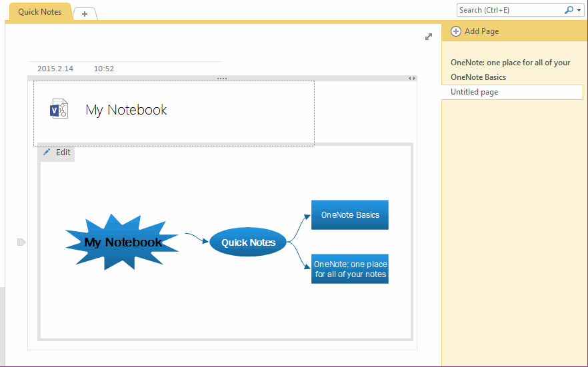Click Add Page button
Screen dimensions: 588x367
click(475, 31)
